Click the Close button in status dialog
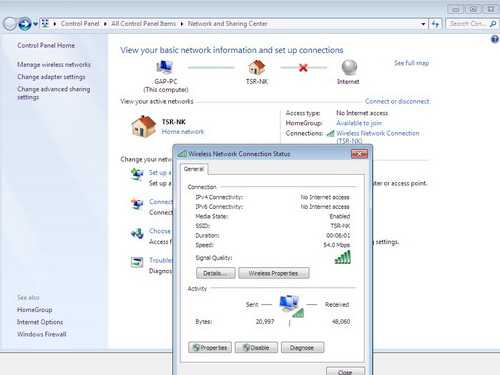Viewport: 500px width, 375px height. (345, 371)
